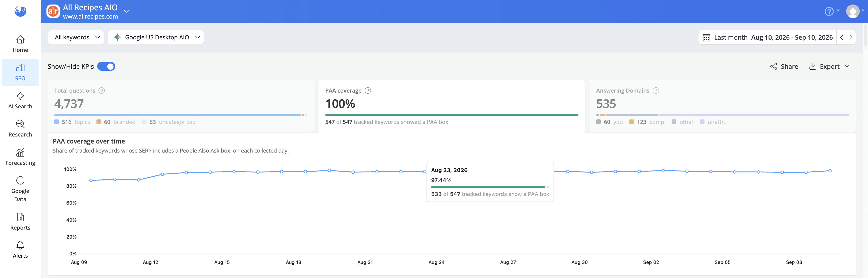Open the All keywords dropdown

pyautogui.click(x=76, y=37)
